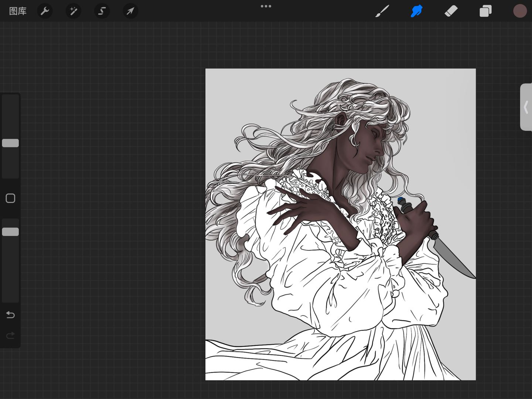532x399 pixels.
Task: Activate the Selection tool
Action: tap(102, 11)
